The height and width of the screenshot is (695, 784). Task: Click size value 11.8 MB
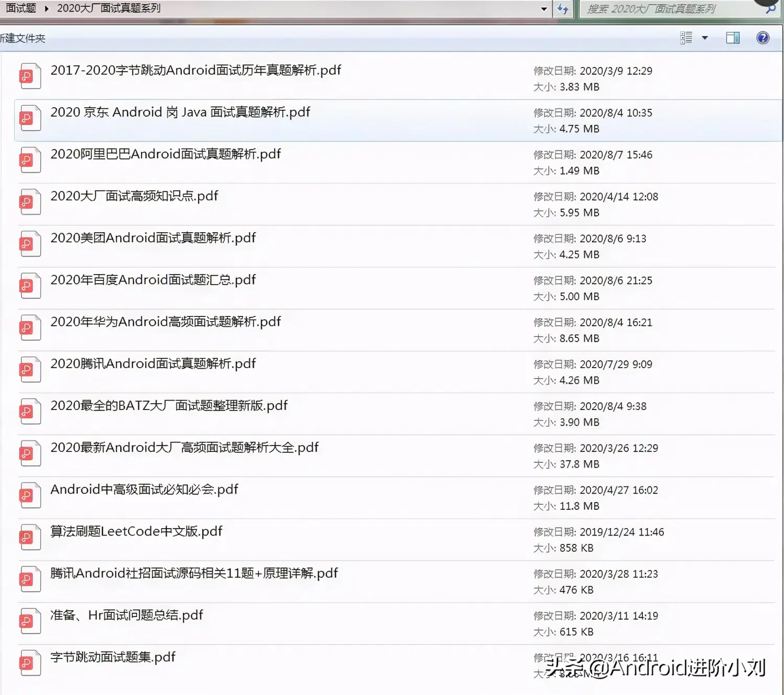pyautogui.click(x=579, y=506)
